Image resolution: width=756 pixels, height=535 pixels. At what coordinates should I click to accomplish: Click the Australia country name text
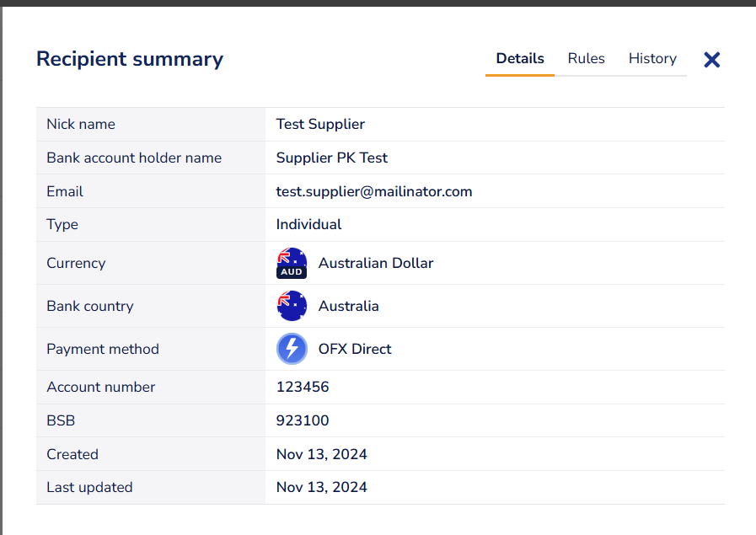click(x=348, y=306)
